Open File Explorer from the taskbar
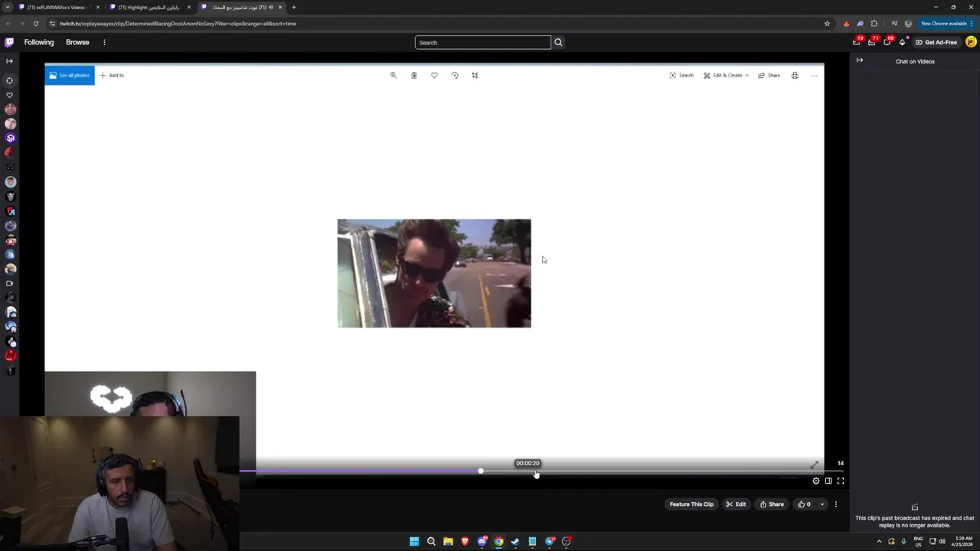The width and height of the screenshot is (980, 551). 448,541
